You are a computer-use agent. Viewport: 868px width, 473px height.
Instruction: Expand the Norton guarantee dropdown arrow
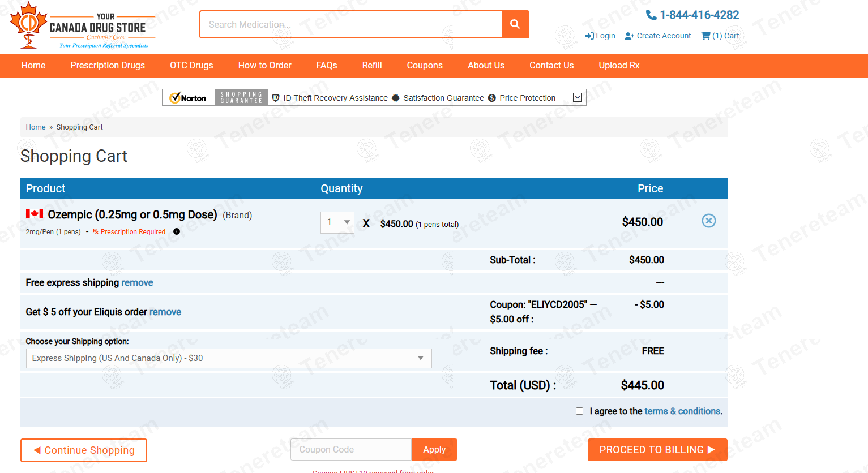[578, 97]
